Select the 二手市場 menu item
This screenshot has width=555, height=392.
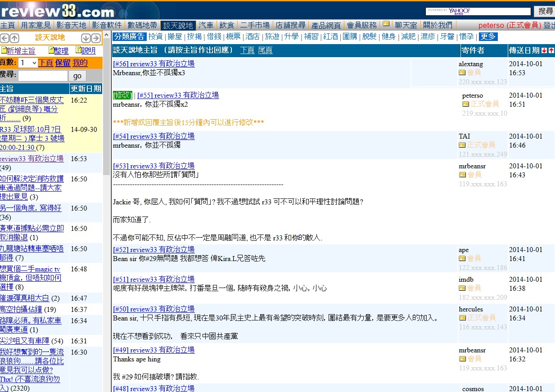255,25
